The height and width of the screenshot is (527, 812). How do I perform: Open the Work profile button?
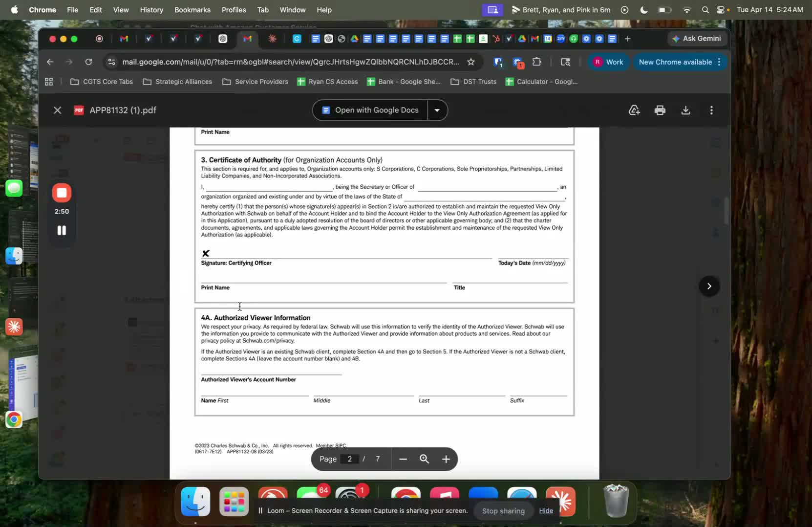pyautogui.click(x=608, y=62)
